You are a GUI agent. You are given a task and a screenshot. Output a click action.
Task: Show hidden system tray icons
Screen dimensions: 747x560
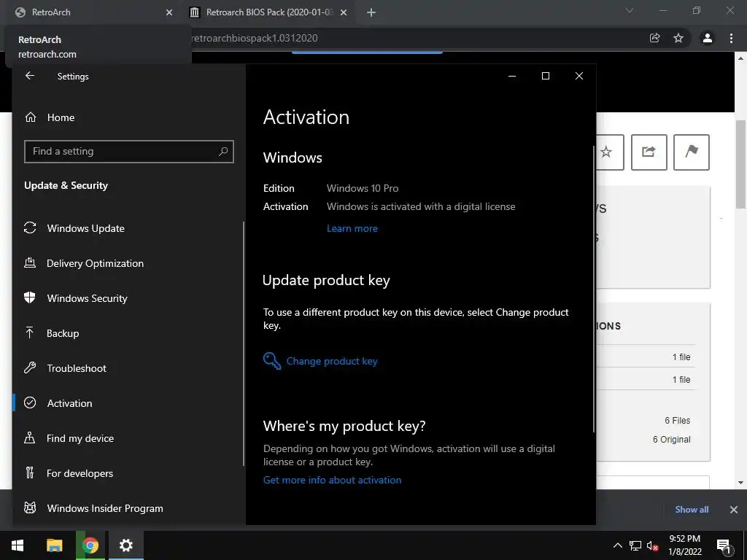(617, 545)
